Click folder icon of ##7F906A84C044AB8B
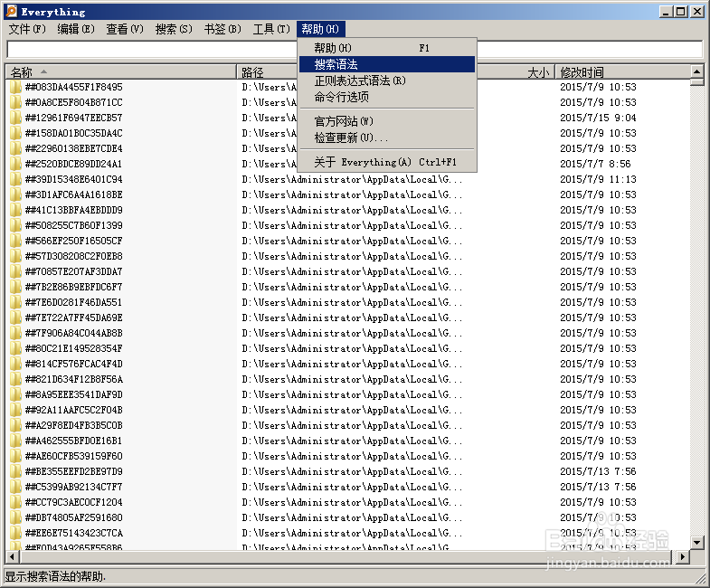Screen dimensions: 710x588 pyautogui.click(x=15, y=334)
